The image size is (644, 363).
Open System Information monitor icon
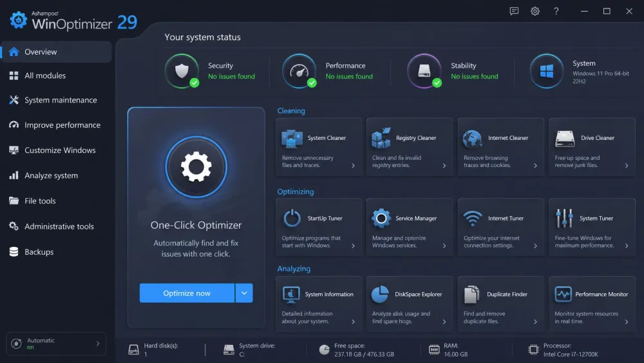[x=291, y=295]
